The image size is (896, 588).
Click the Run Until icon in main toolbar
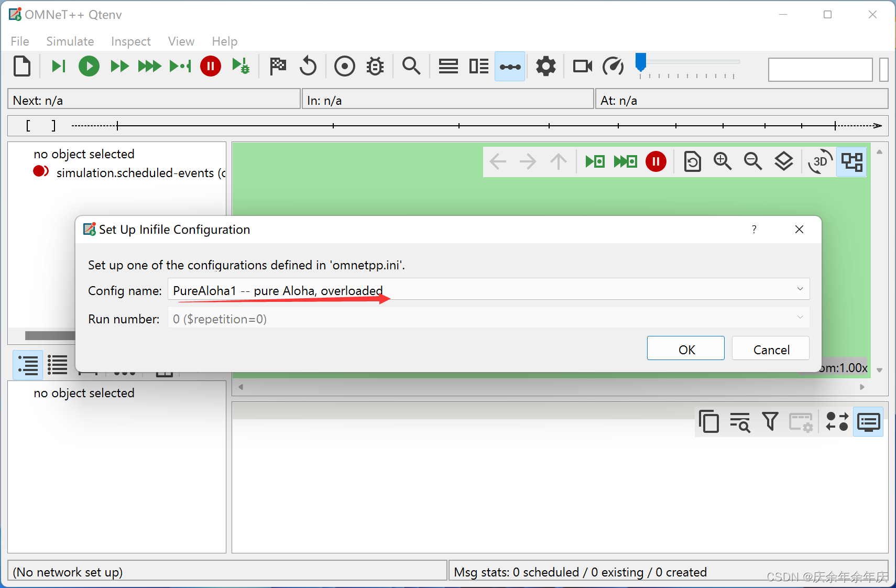coord(180,67)
